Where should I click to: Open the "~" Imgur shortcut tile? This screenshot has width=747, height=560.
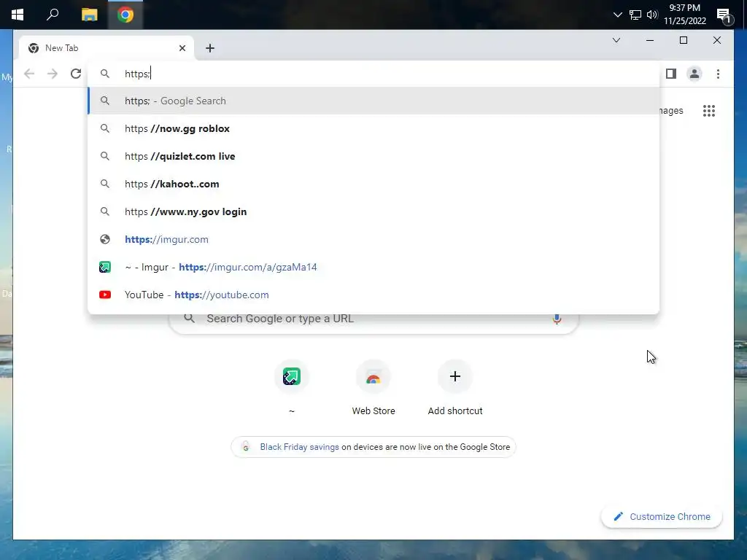[292, 387]
